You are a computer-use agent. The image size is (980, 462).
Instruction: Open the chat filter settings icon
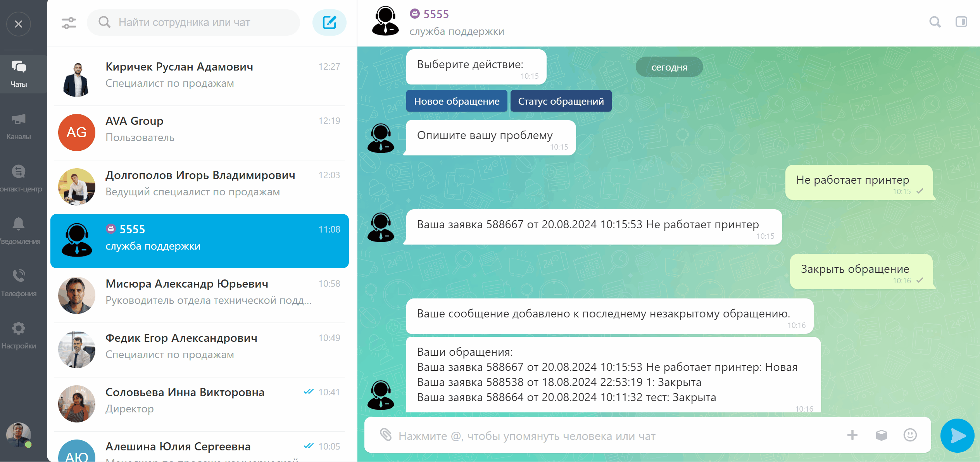point(69,23)
